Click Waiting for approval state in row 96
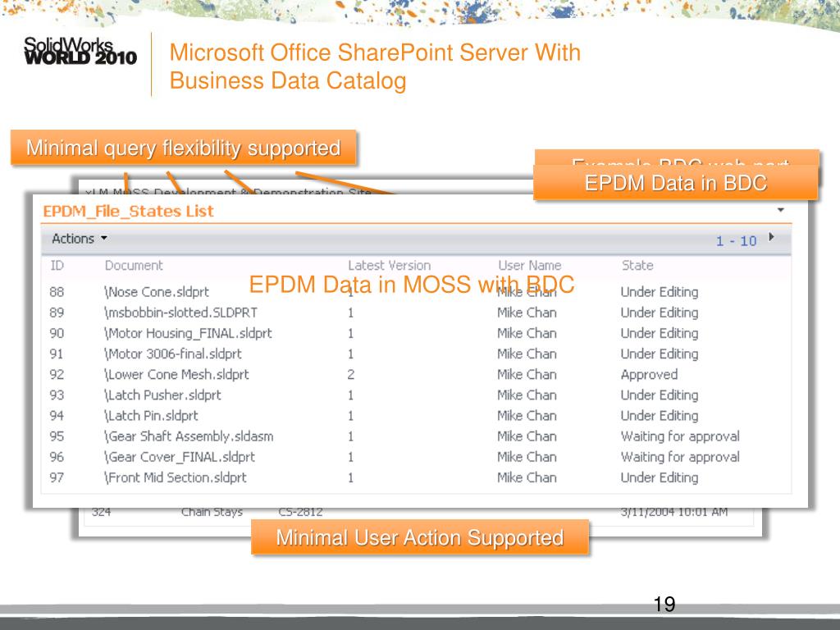Image resolution: width=840 pixels, height=630 pixels. (x=680, y=457)
